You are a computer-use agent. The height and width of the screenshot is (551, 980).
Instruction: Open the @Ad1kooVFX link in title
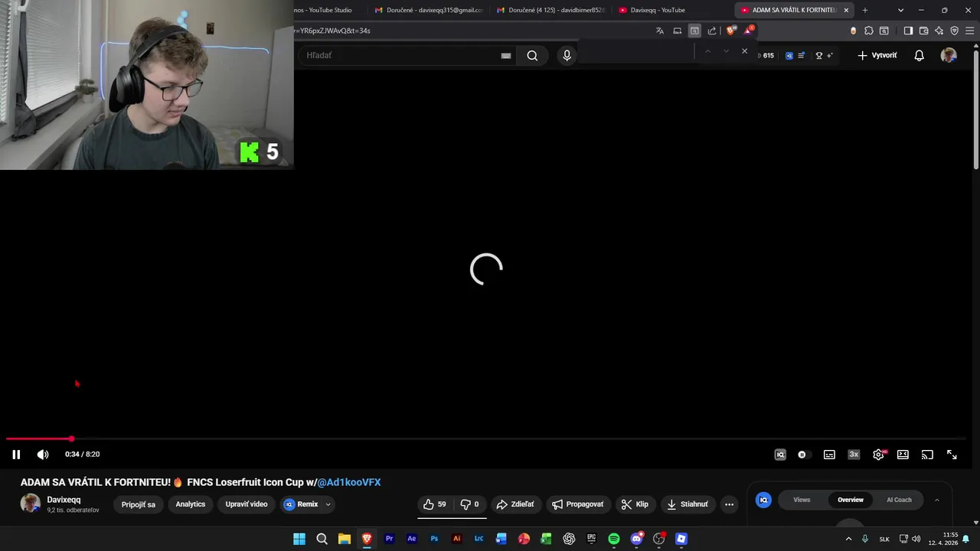348,482
